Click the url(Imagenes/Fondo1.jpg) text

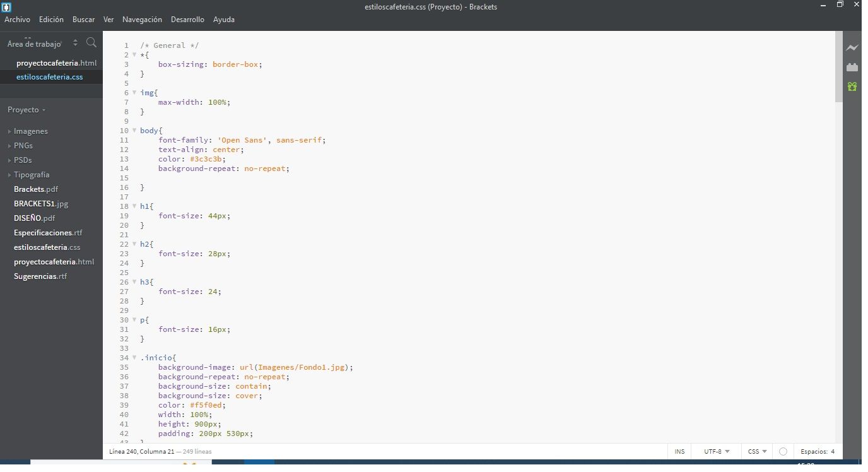point(294,367)
